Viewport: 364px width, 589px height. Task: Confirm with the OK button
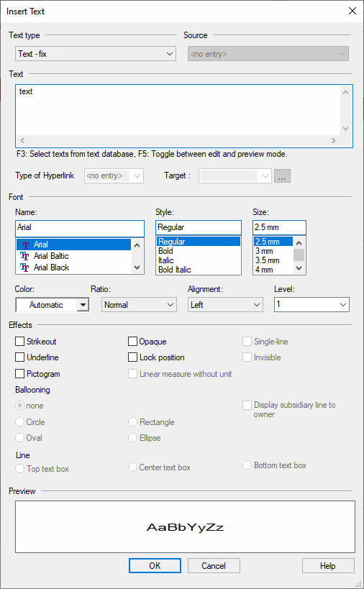155,566
